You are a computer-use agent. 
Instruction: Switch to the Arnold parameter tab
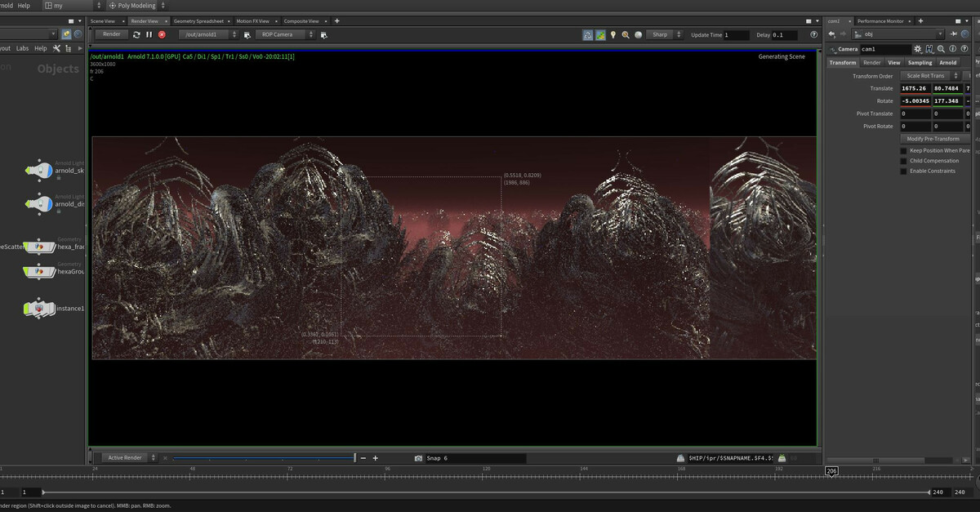(947, 62)
